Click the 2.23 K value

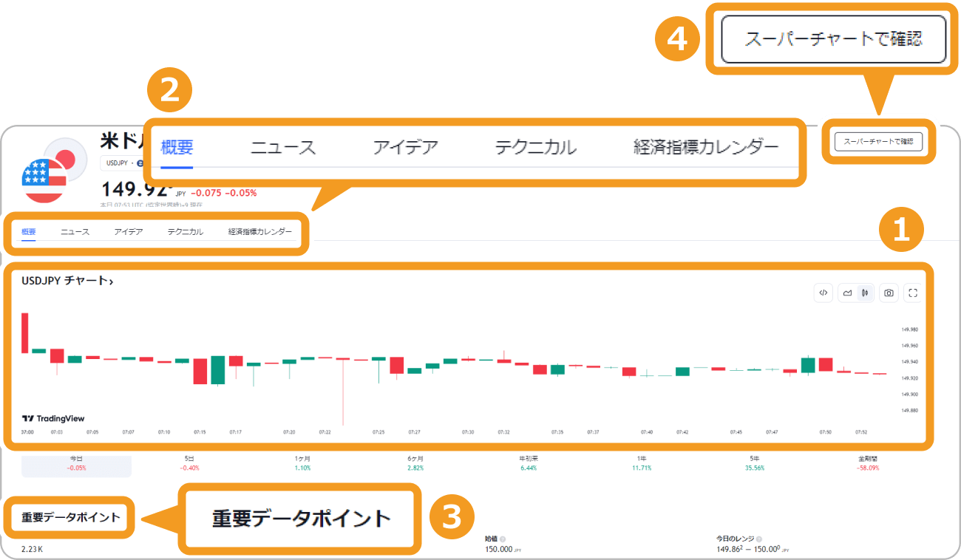33,550
